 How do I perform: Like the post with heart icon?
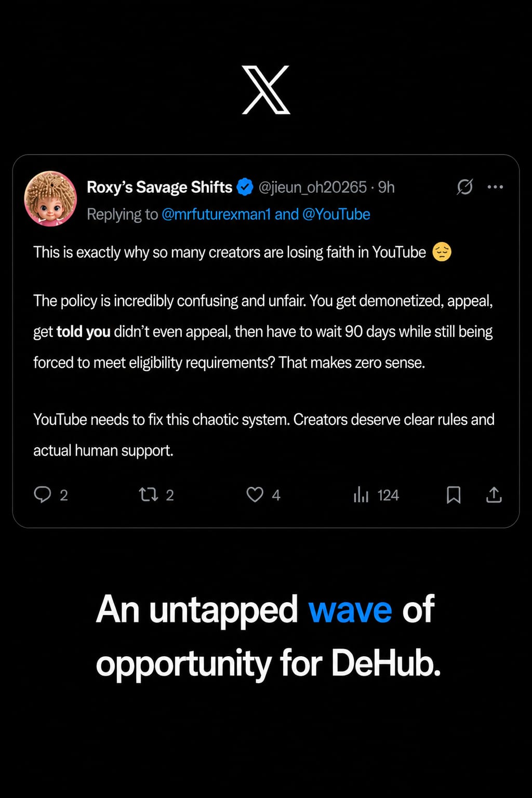click(255, 494)
